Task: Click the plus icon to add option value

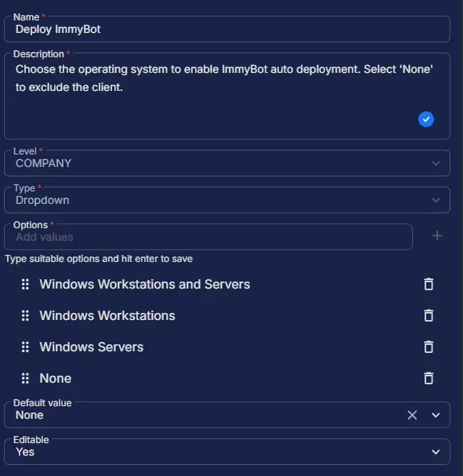Action: click(437, 235)
